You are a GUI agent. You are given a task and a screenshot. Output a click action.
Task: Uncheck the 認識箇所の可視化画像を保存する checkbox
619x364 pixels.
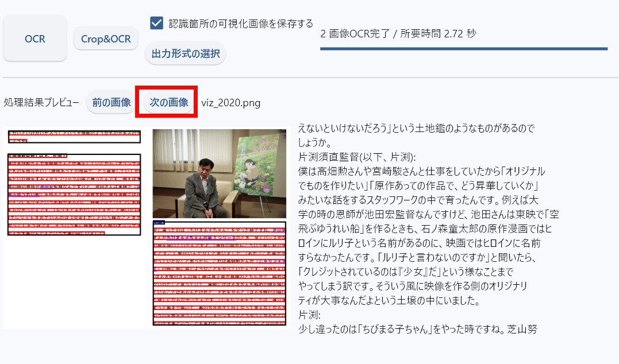coord(157,24)
